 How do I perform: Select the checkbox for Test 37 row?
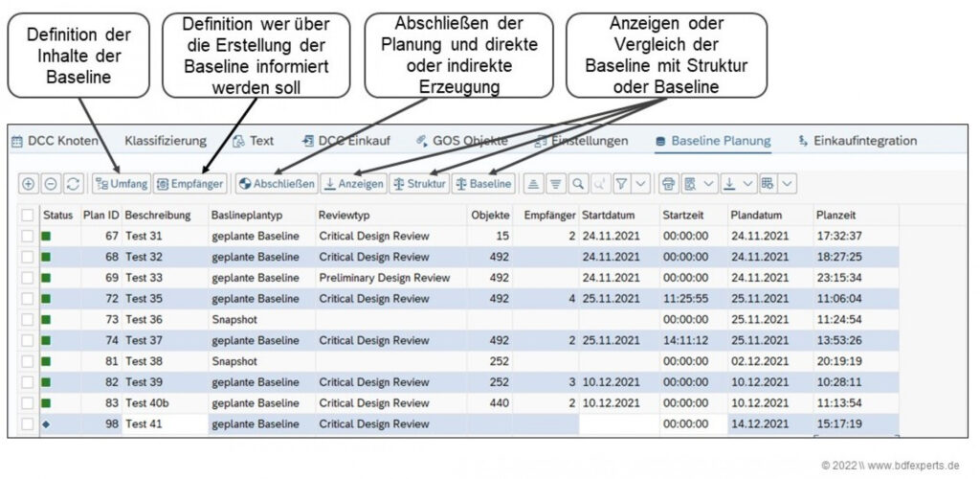28,341
